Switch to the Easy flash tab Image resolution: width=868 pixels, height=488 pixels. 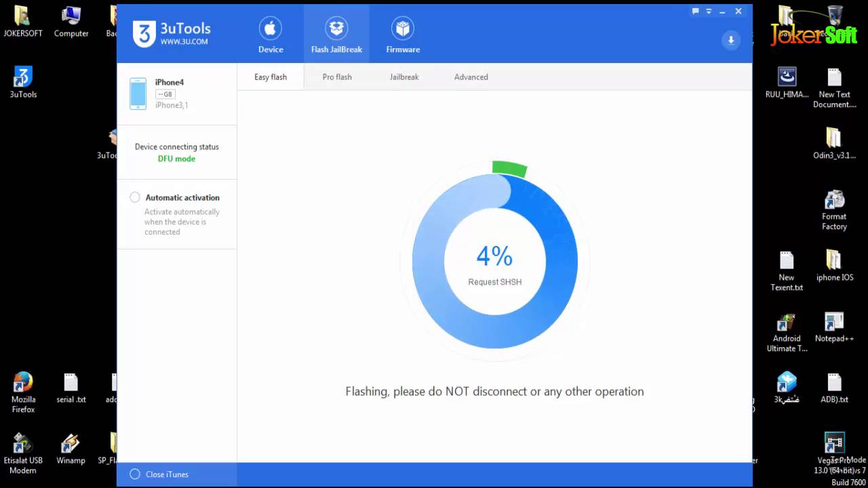(271, 77)
